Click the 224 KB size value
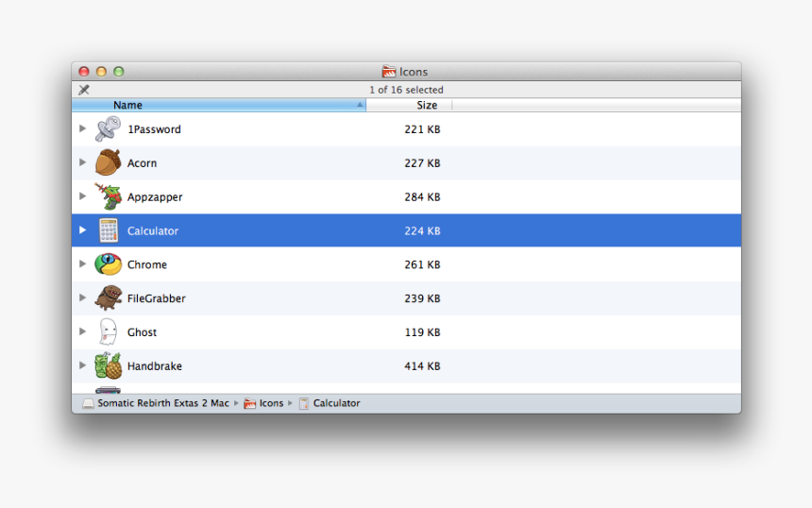812x508 pixels. [422, 231]
